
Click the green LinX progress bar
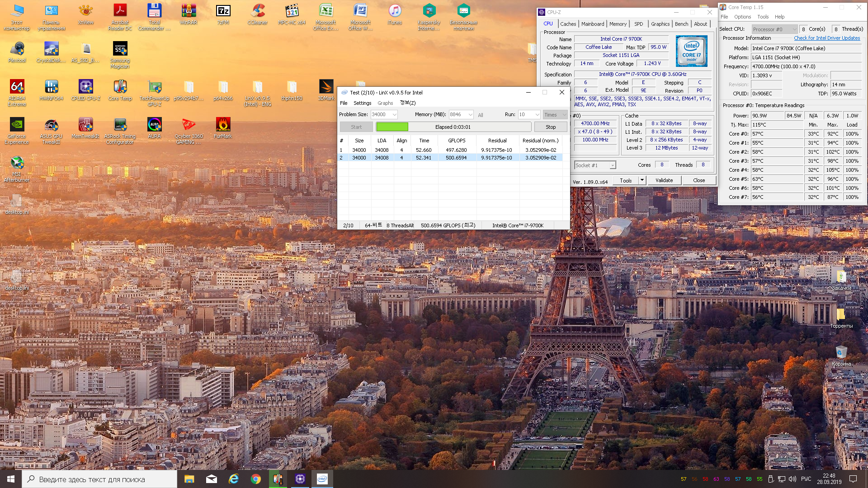click(392, 127)
